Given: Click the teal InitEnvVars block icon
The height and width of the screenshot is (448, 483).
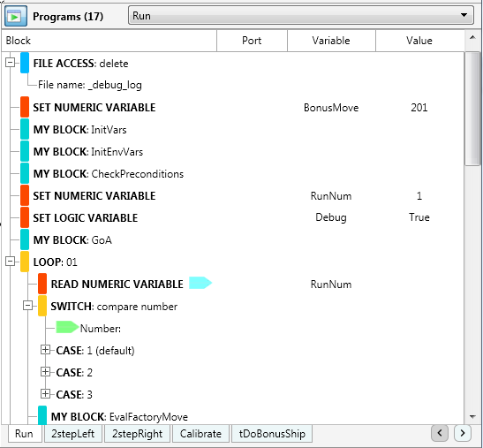Looking at the screenshot, I should coord(25,151).
